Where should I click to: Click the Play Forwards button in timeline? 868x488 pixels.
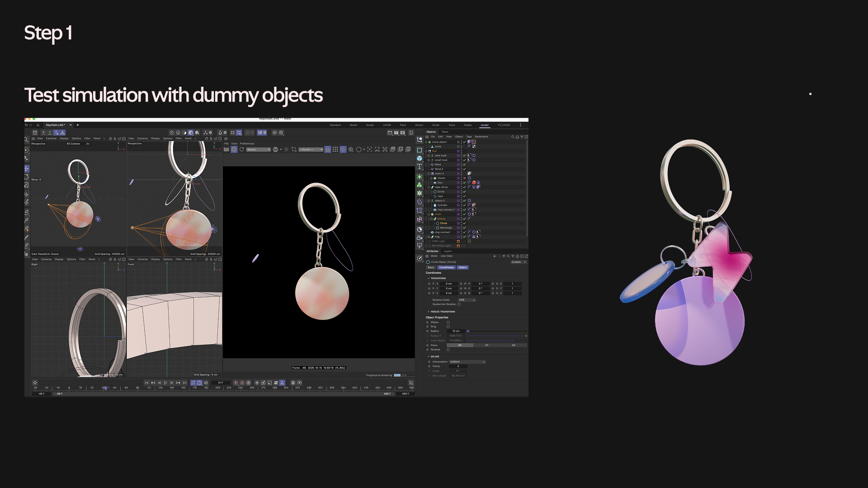click(x=165, y=383)
